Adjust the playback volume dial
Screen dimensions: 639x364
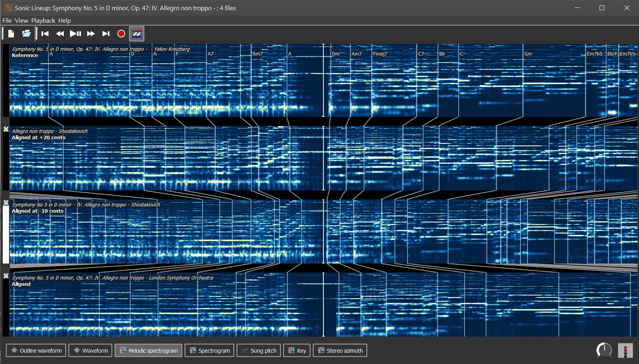coord(604,350)
